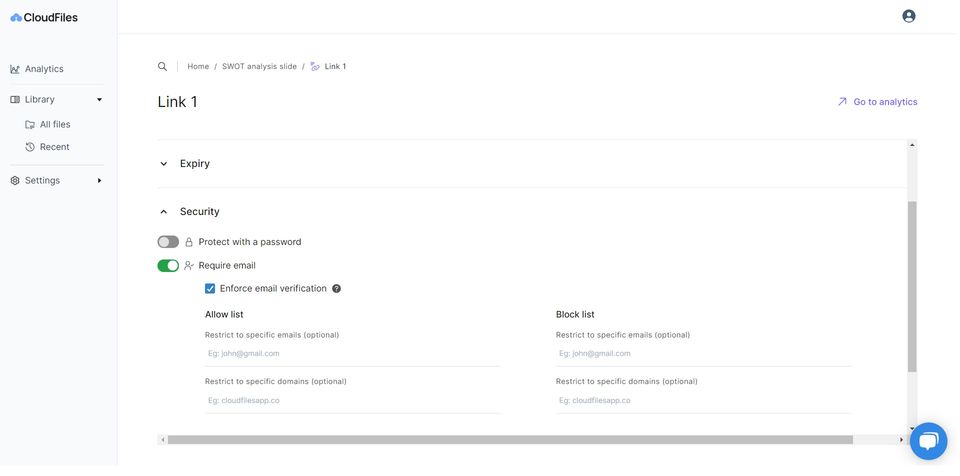This screenshot has height=476, width=960.
Task: Enable Protect with a password toggle
Action: click(x=168, y=242)
